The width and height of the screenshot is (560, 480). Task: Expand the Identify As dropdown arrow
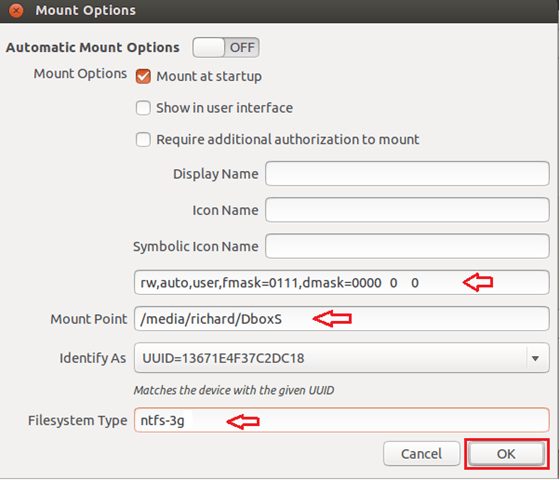(x=535, y=358)
